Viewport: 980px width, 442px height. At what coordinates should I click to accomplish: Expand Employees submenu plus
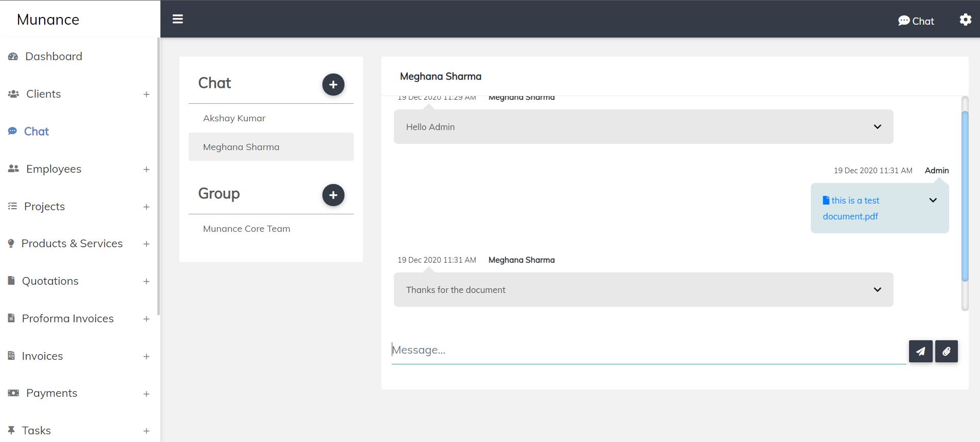pos(147,170)
